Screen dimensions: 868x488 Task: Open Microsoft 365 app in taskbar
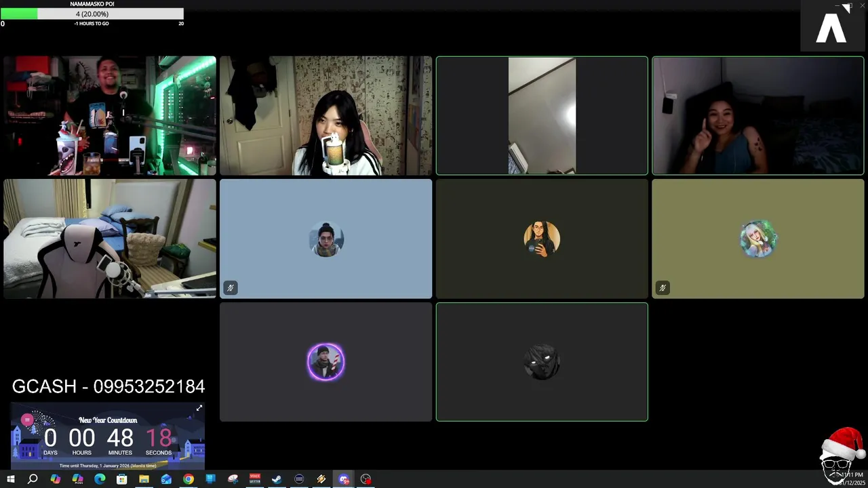click(x=77, y=479)
